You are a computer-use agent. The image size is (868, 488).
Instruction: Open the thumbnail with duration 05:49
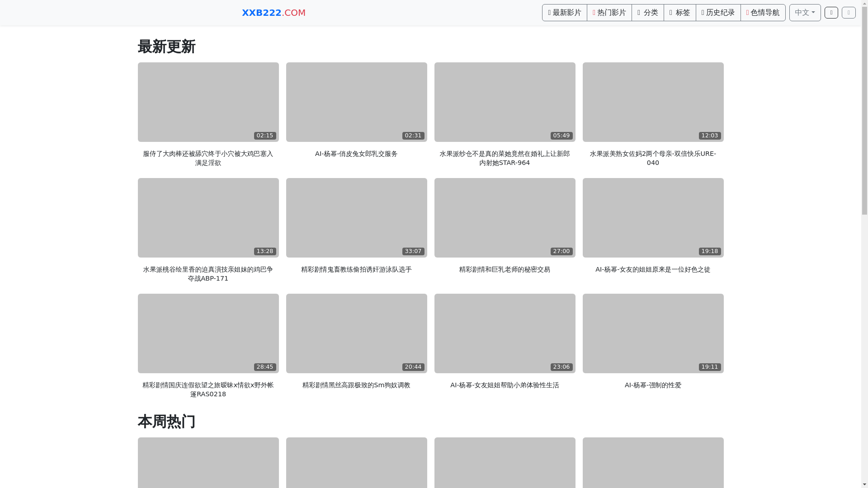click(505, 102)
